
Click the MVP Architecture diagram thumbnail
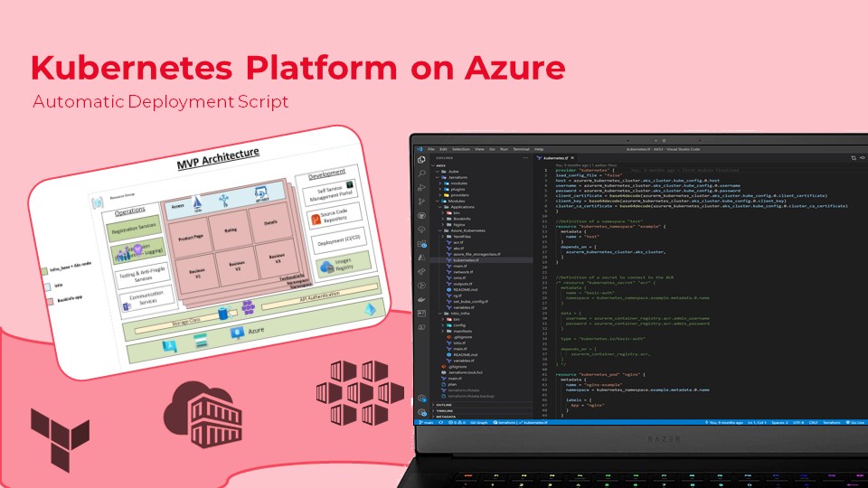209,252
